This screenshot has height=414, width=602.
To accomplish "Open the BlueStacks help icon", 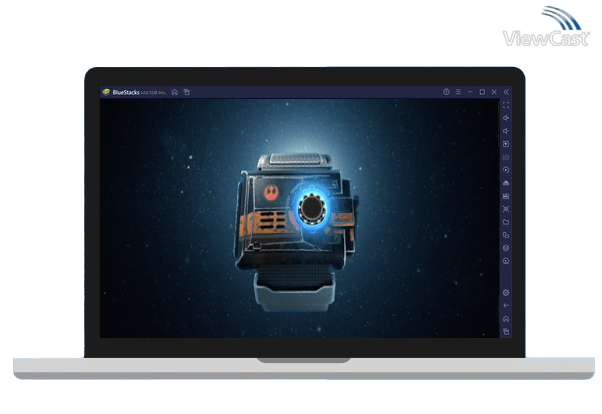I will pos(446,92).
